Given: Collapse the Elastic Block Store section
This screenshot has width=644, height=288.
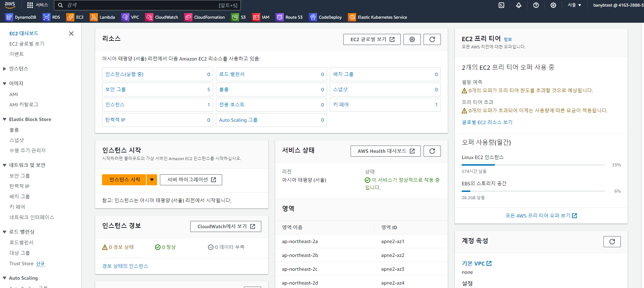Looking at the screenshot, I should click(x=4, y=119).
